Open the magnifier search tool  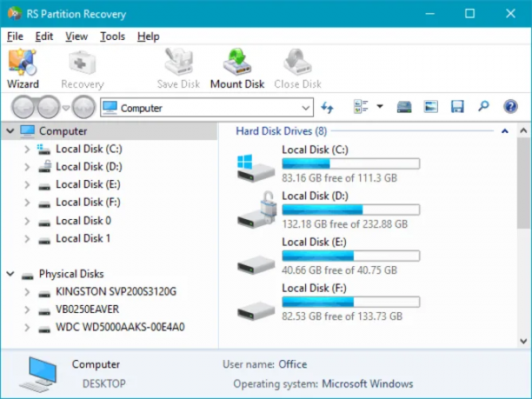(x=483, y=107)
